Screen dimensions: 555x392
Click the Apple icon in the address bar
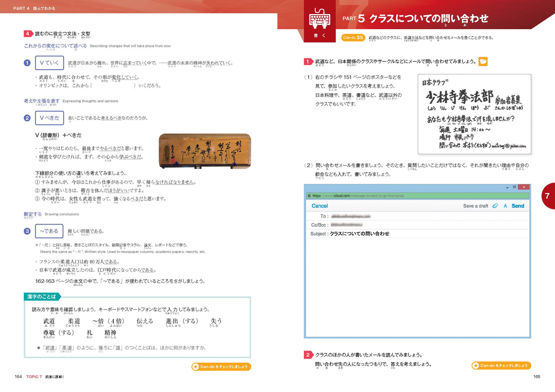coord(309,196)
